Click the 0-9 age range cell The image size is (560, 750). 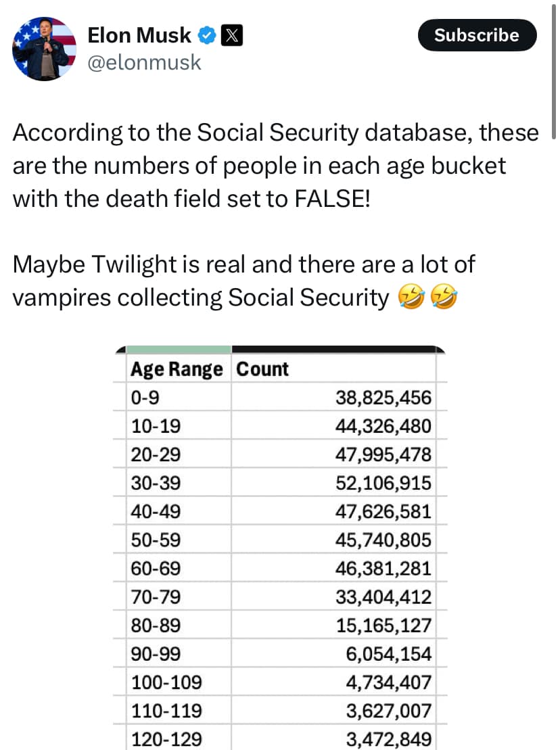pos(145,398)
